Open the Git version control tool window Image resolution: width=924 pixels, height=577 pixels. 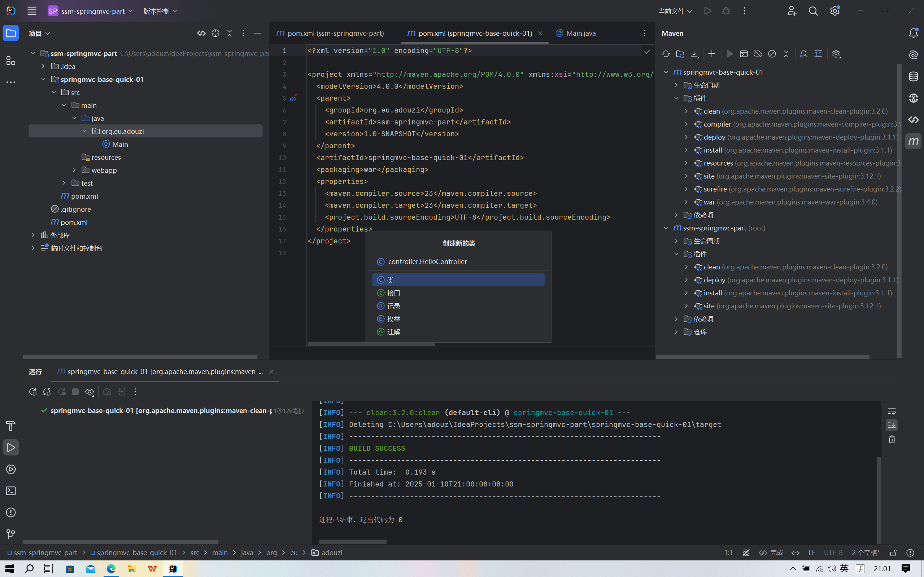pyautogui.click(x=11, y=534)
